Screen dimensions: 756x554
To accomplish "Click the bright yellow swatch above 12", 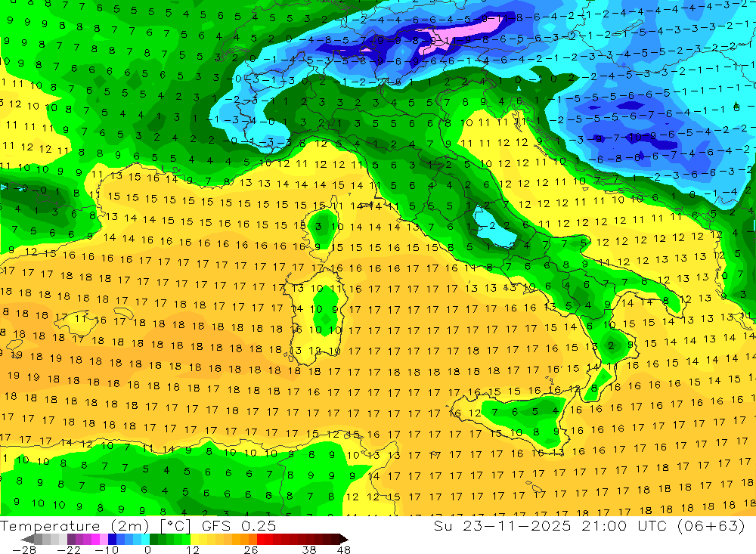I will (194, 539).
